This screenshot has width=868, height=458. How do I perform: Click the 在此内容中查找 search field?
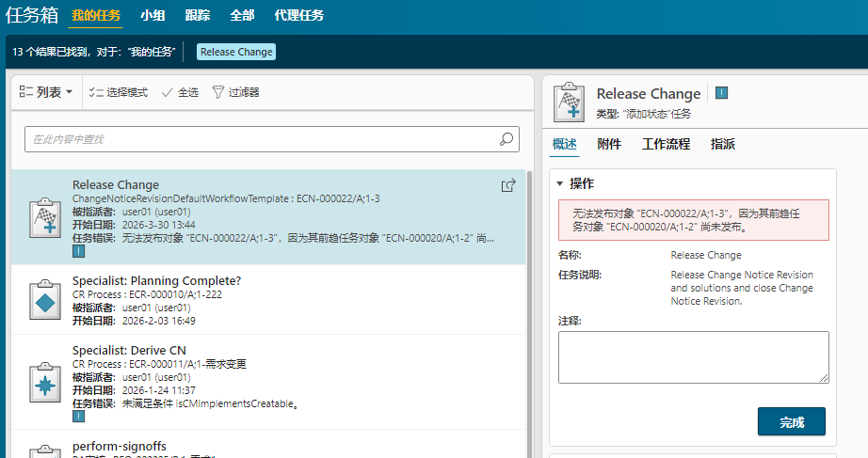pyautogui.click(x=259, y=139)
